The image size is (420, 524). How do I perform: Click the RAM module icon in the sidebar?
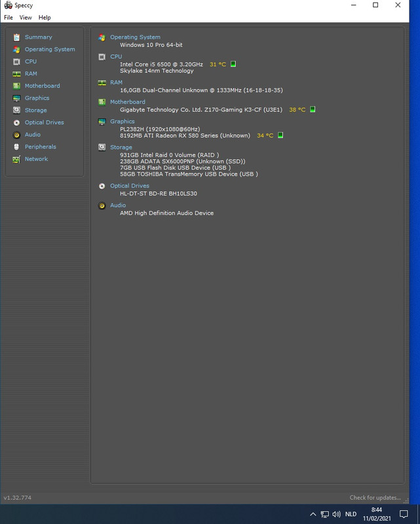click(x=16, y=74)
